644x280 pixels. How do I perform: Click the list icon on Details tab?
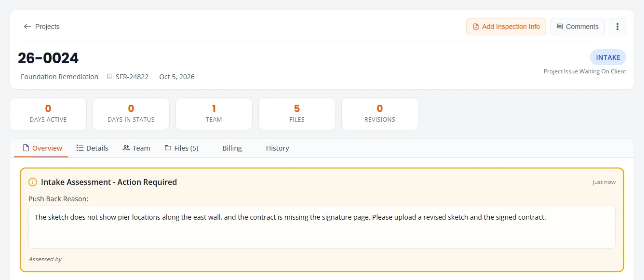coord(80,148)
